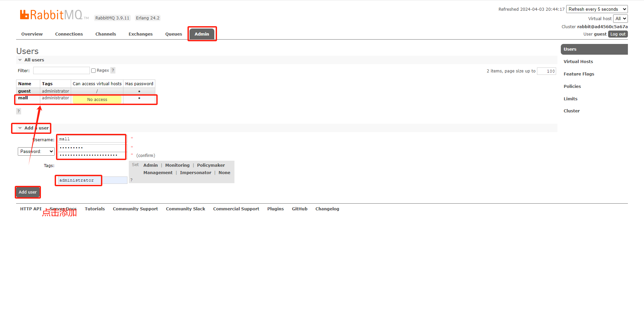Open Virtual Hosts in the sidebar

[578, 62]
